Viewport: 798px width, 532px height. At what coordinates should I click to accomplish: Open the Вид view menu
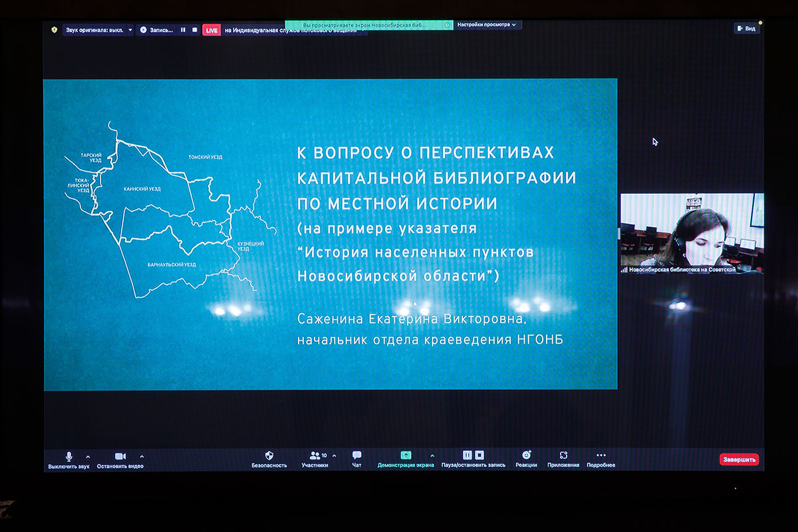746,29
